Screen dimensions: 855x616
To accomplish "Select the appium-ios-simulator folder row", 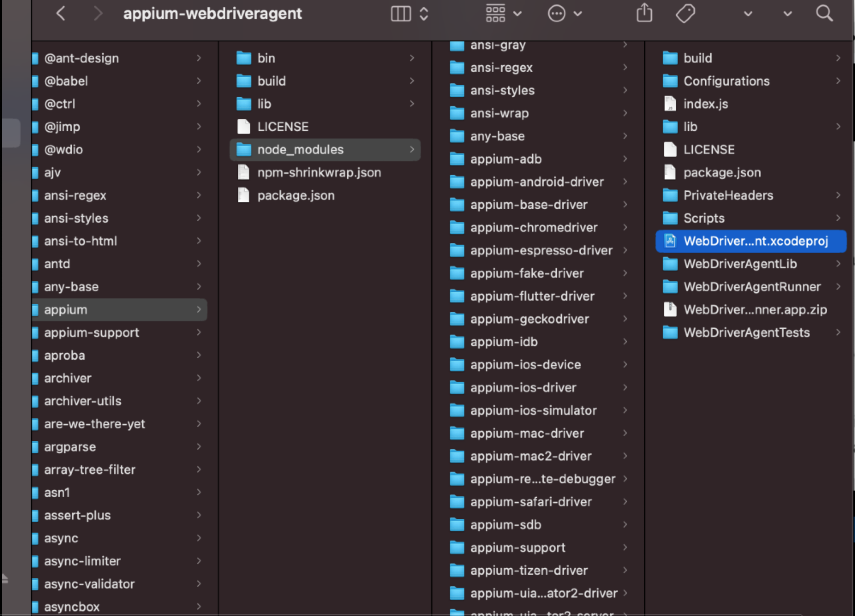I will click(538, 410).
